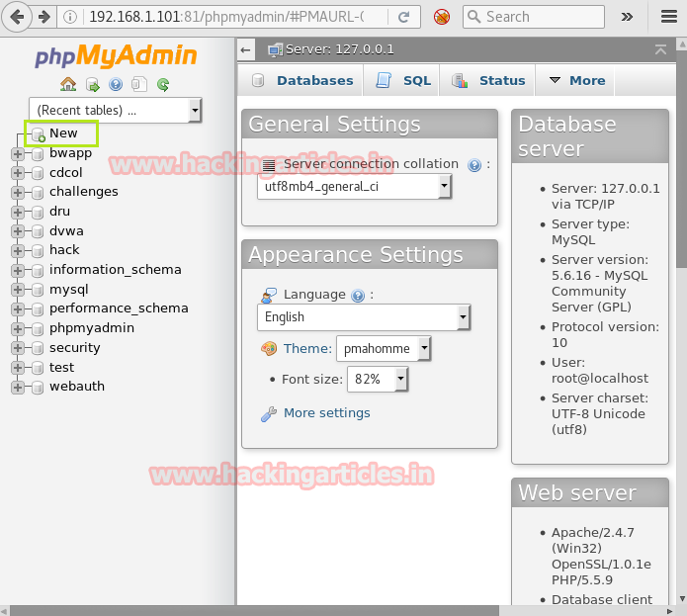Click the server connection collation help icon

[x=474, y=165]
